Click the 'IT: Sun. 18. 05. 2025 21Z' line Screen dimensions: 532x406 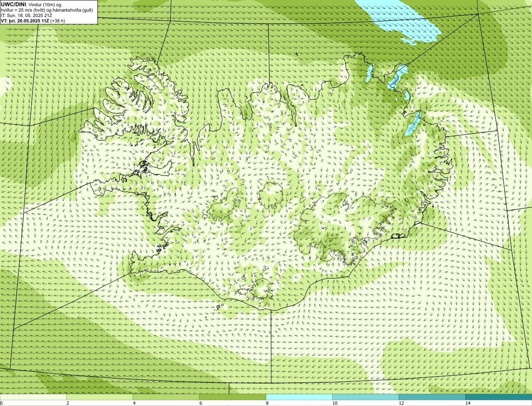point(27,15)
